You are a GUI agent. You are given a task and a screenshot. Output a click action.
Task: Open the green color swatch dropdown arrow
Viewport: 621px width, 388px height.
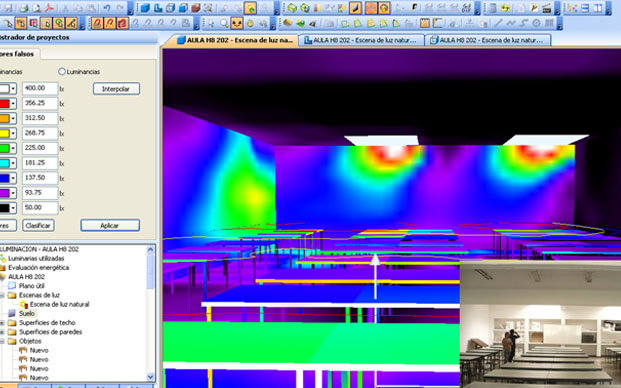coord(13,148)
